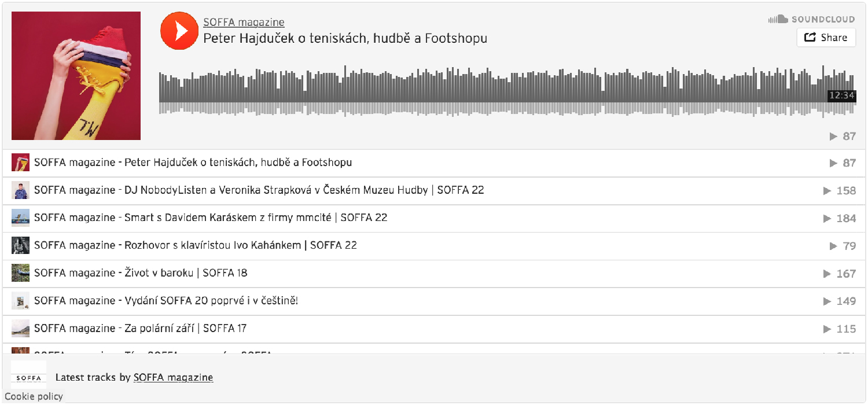Screen dimensions: 868x405
Task: Select the Život v baroku thumbnail
Action: click(20, 273)
